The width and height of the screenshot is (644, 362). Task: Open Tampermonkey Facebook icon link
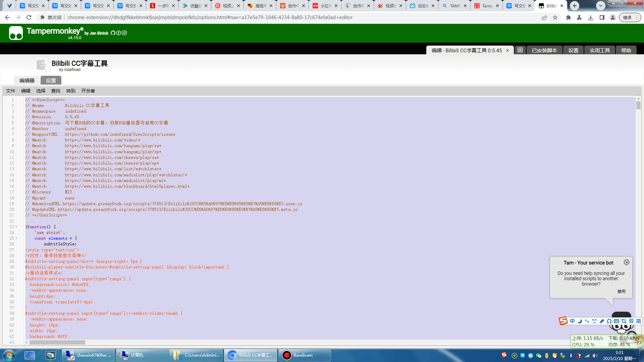pyautogui.click(x=118, y=33)
